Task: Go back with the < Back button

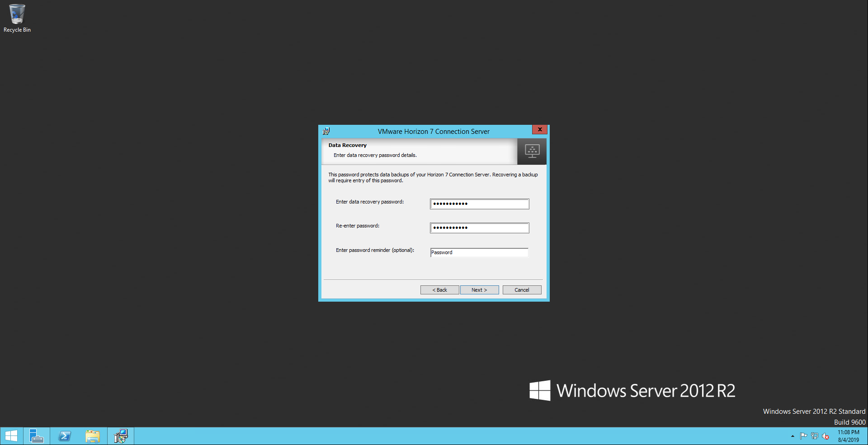Action: point(439,290)
